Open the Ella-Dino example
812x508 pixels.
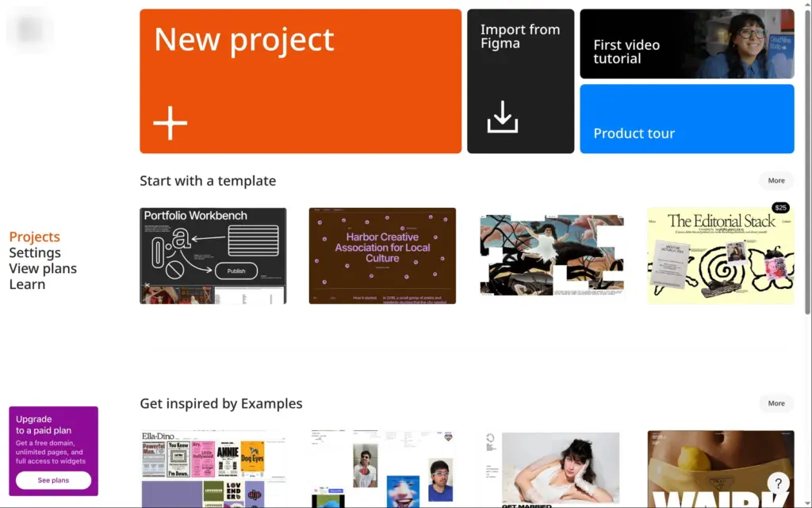(x=213, y=468)
